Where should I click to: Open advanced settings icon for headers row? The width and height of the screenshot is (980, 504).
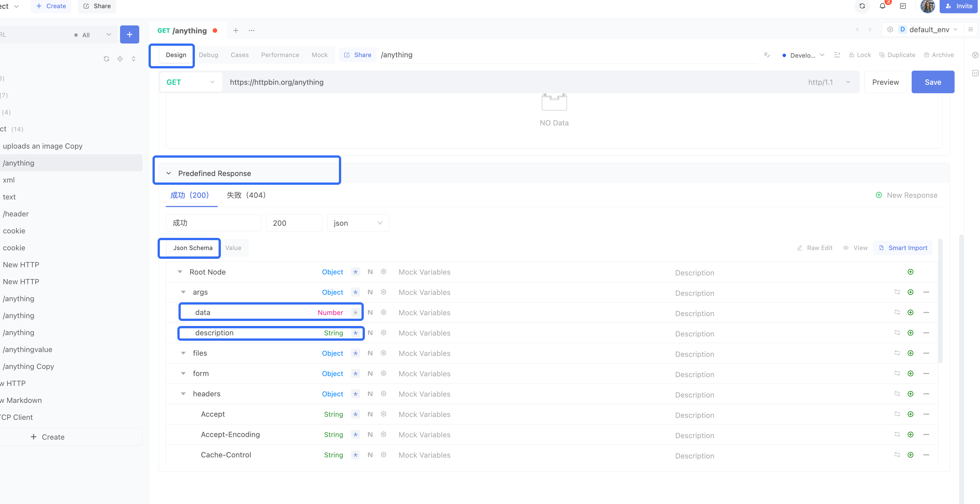384,394
